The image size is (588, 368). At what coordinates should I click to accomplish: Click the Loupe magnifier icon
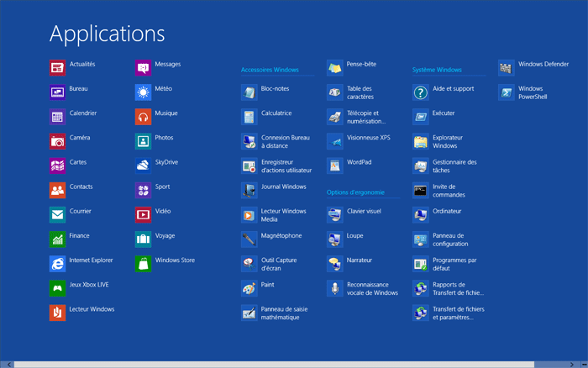click(x=334, y=239)
